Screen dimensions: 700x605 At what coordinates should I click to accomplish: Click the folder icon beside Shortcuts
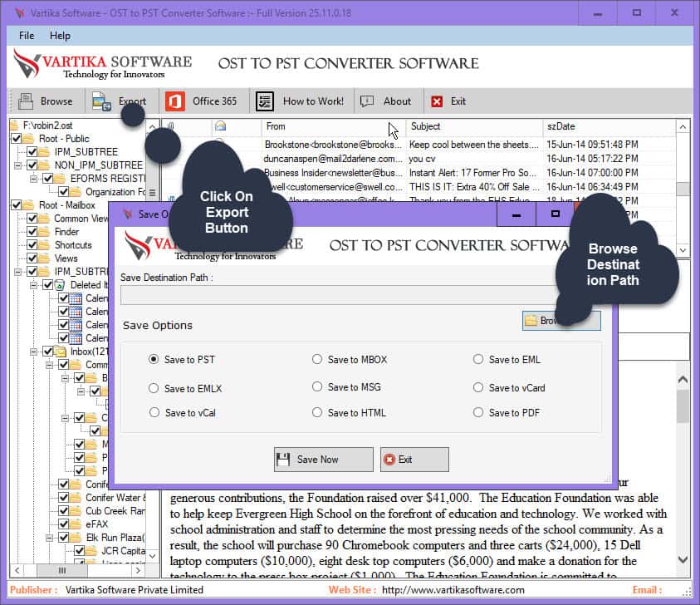[44, 245]
